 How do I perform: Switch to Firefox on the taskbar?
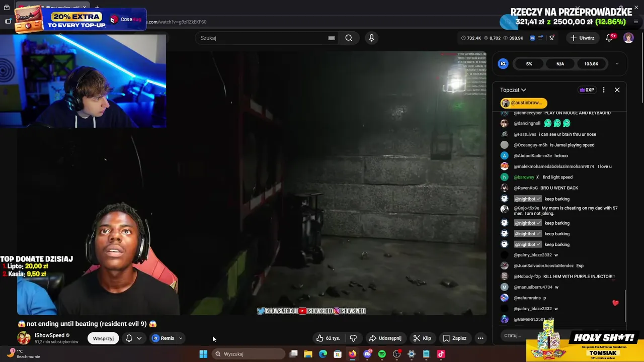tap(352, 354)
